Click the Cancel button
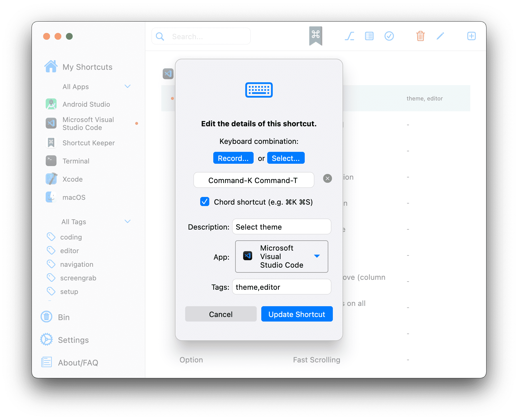This screenshot has height=420, width=518. [221, 314]
